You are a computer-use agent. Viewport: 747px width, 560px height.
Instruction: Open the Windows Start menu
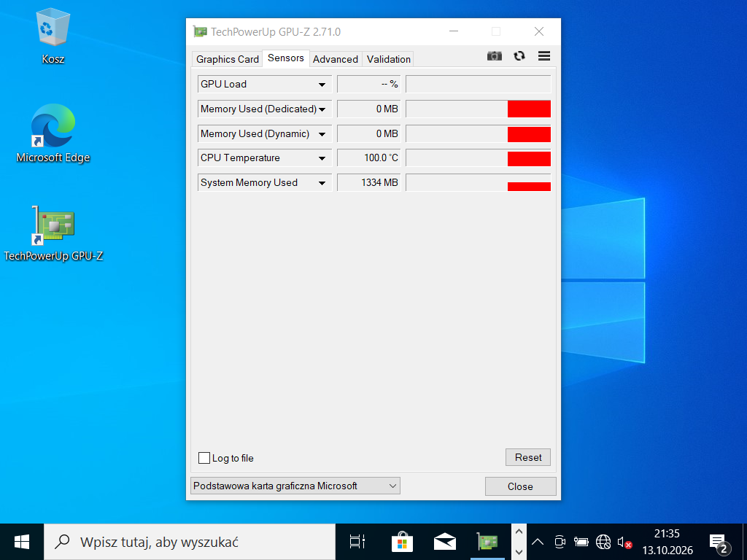point(22,542)
